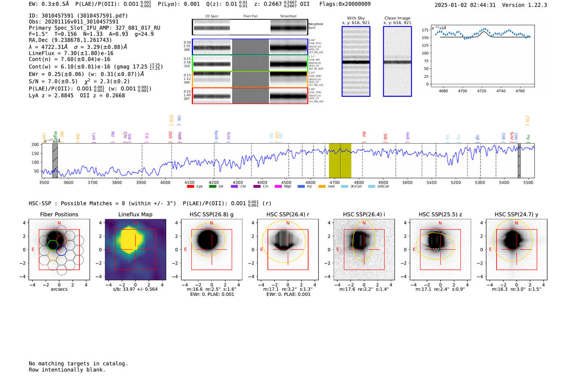Click the (H)CaII legend swatch

372,187
